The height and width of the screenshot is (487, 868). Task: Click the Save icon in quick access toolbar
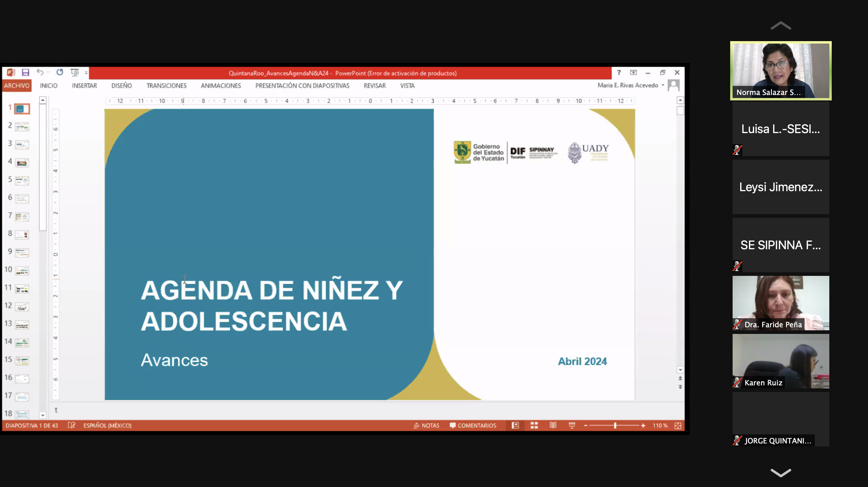[25, 73]
